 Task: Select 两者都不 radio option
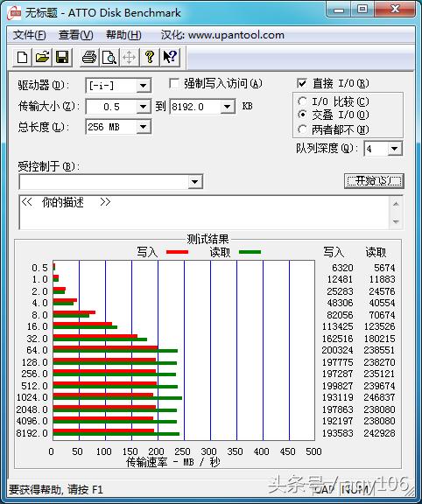click(302, 129)
